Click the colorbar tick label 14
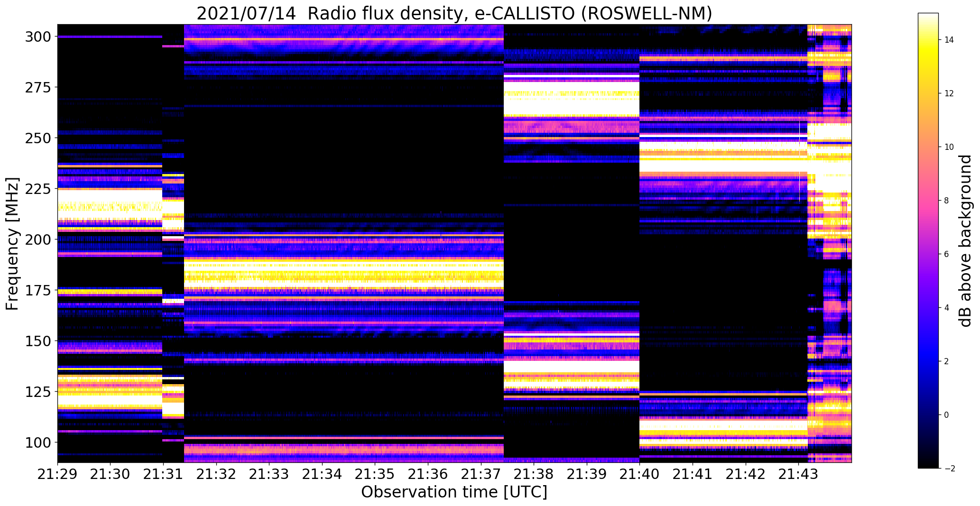980x506 pixels. (x=949, y=40)
